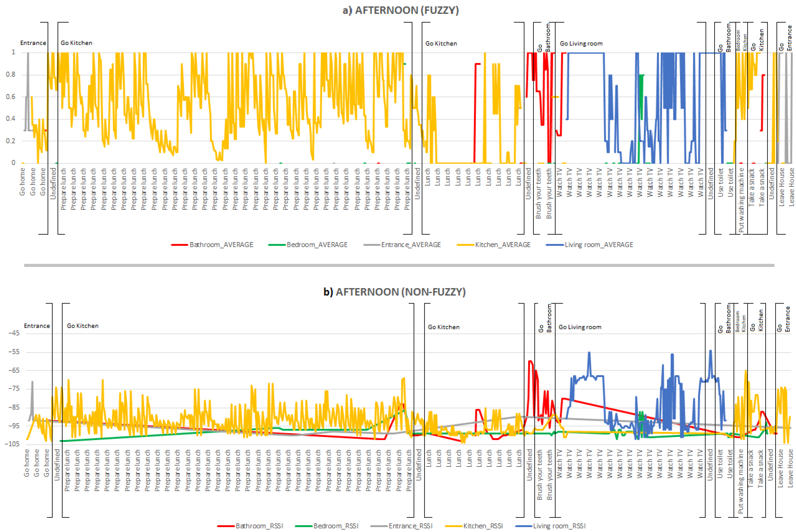796x532 pixels.
Task: Click the Living room_RSSI blue legend swatch
Action: tap(523, 526)
